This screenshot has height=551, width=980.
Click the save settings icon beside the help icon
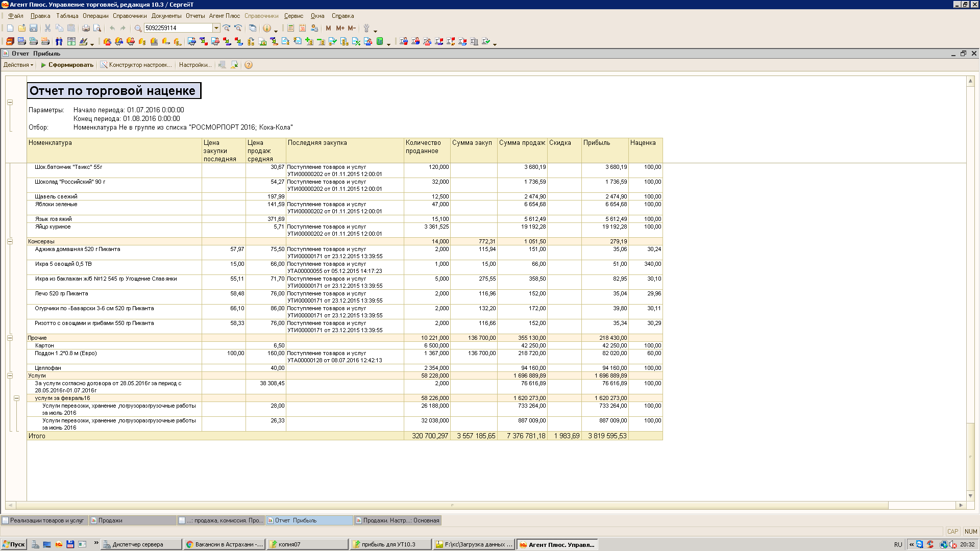[x=234, y=65]
